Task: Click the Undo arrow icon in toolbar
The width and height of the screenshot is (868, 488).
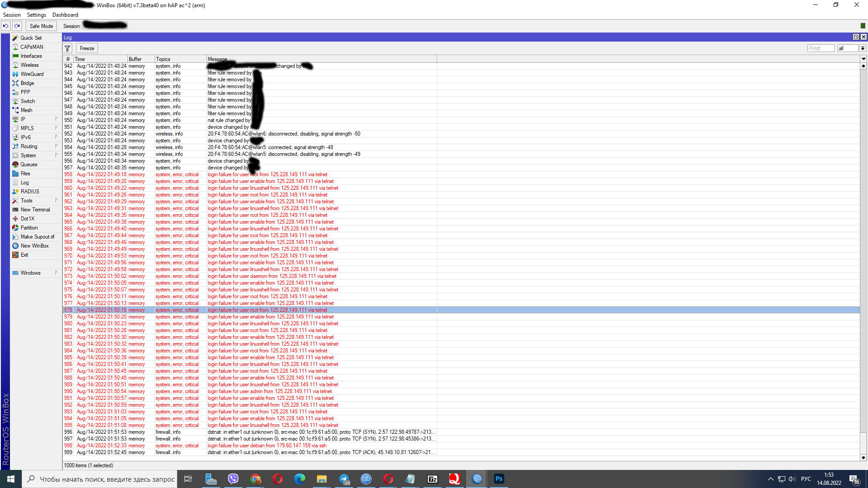Action: (5, 26)
